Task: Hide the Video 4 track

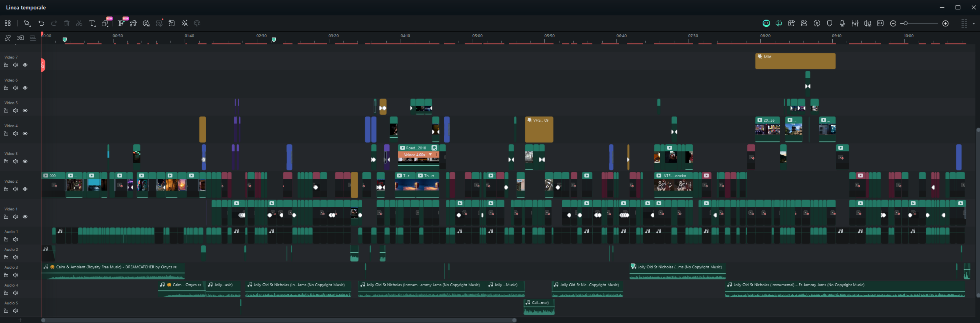Action: 25,133
